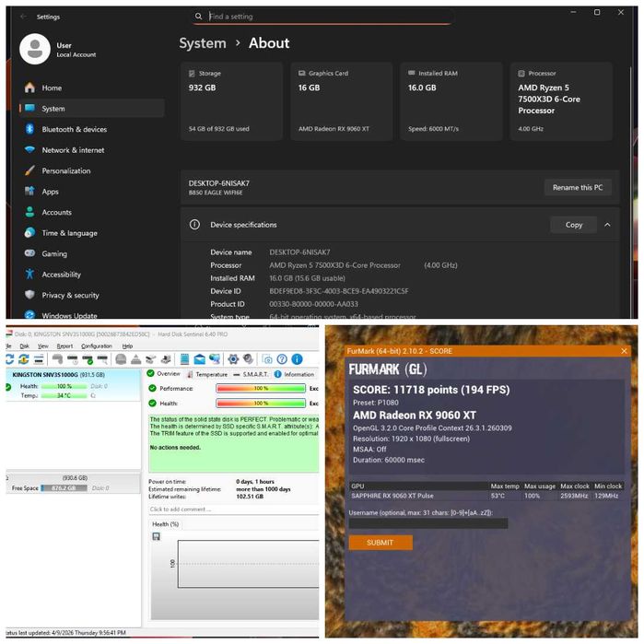Screen dimensions: 644x644
Task: Click the Health 100% gradient bar in Overview
Action: [x=261, y=404]
